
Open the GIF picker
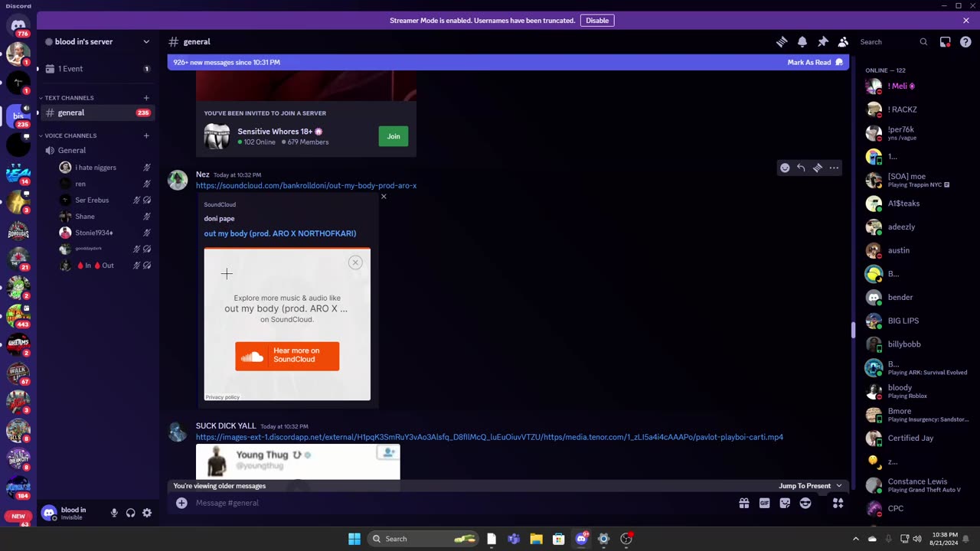pyautogui.click(x=764, y=503)
